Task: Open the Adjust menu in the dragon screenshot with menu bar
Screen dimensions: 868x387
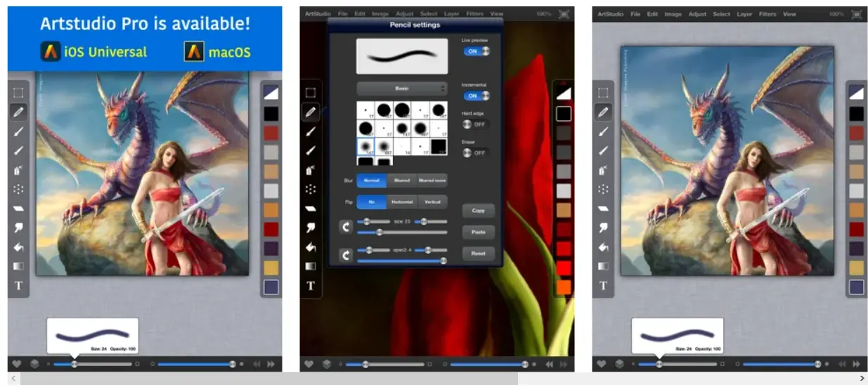Action: coord(697,14)
